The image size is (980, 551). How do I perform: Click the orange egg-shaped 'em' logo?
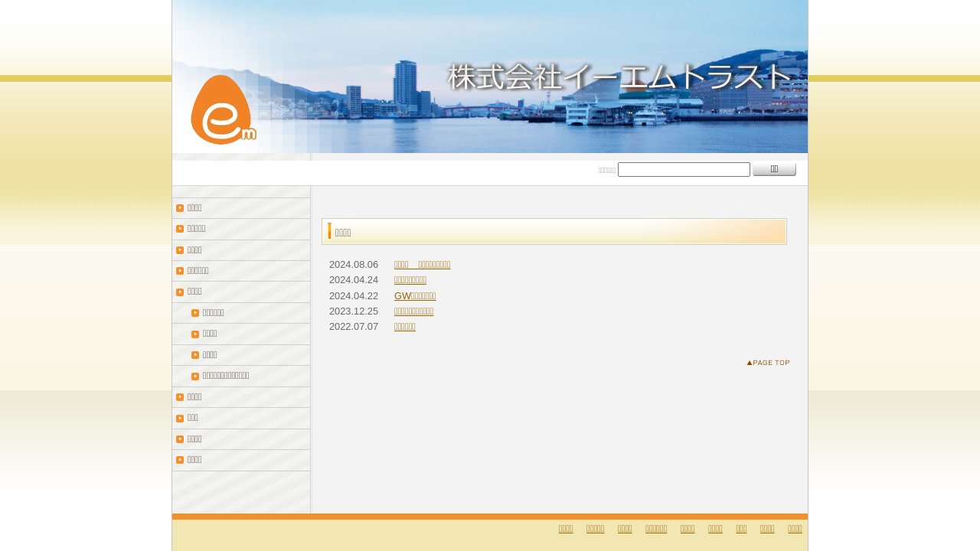pyautogui.click(x=223, y=110)
